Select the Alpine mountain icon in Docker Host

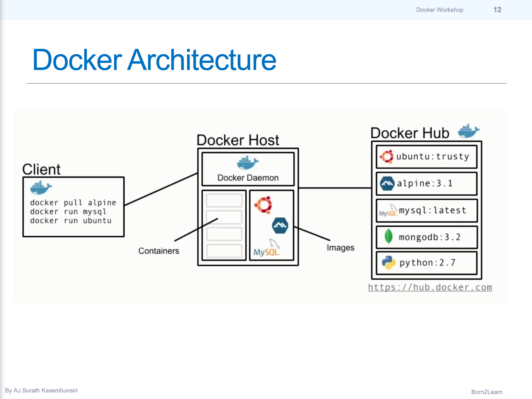point(279,225)
